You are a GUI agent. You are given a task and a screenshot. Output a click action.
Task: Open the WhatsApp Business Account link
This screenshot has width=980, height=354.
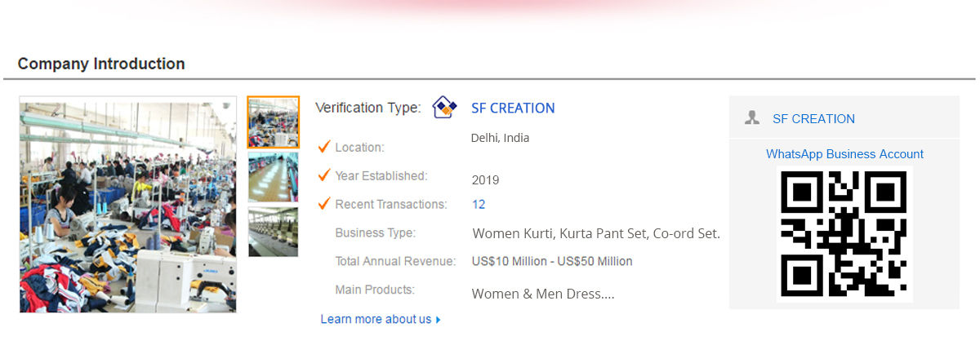[x=844, y=154]
